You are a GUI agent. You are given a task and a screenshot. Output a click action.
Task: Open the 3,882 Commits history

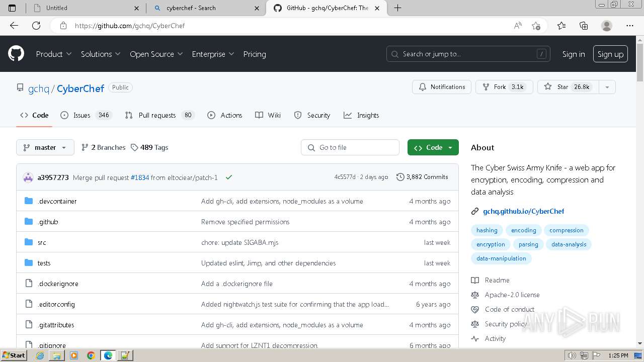[422, 177]
